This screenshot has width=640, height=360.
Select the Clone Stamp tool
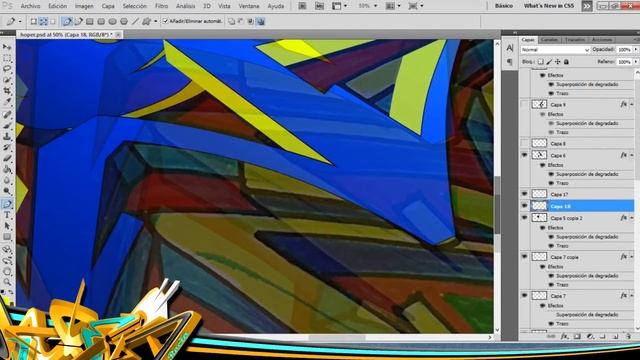click(x=7, y=137)
